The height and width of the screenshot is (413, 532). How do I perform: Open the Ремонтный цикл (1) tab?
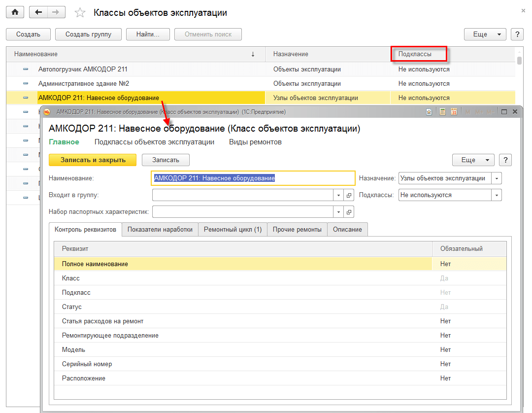(x=233, y=230)
